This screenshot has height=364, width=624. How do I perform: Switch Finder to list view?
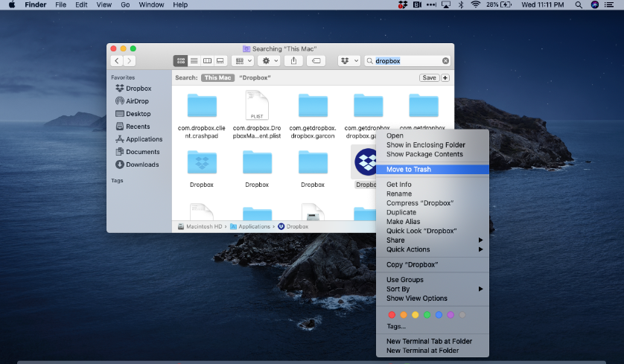coord(194,61)
